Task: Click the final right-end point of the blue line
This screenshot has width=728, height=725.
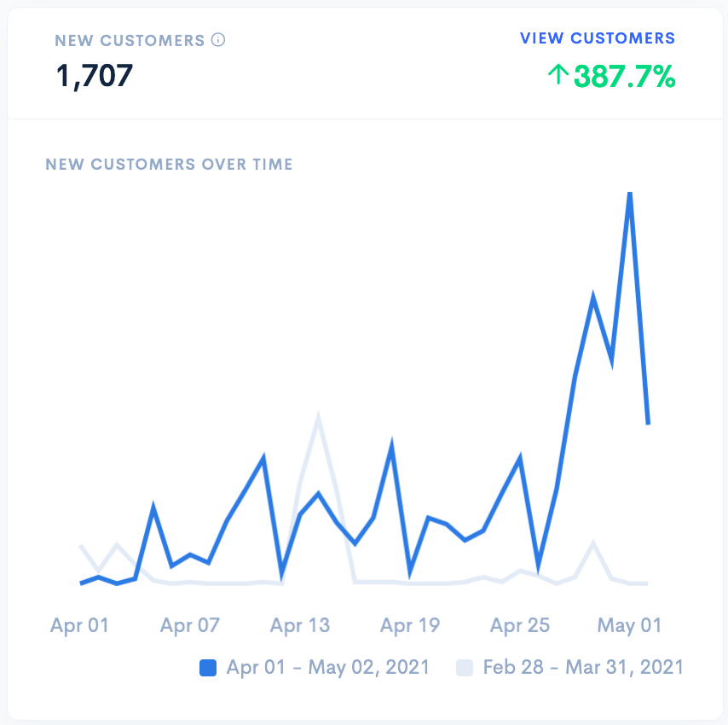Action: point(648,423)
